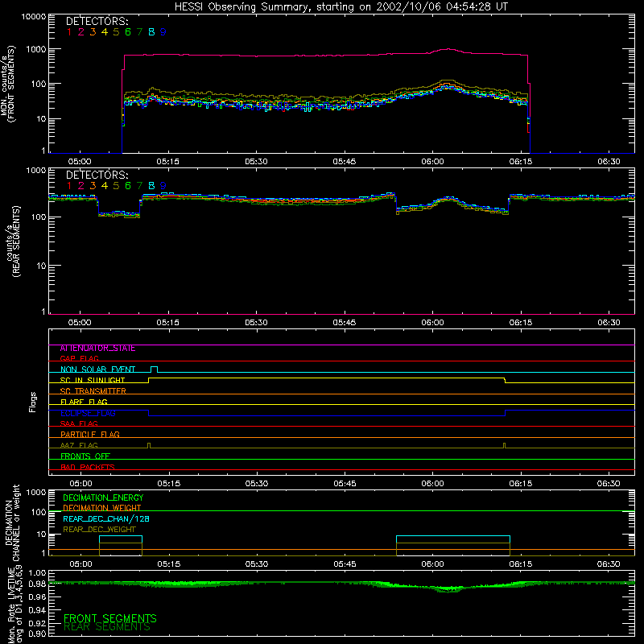Select detector 9 in rear segments legend
The width and height of the screenshot is (644, 644).
pyautogui.click(x=163, y=186)
